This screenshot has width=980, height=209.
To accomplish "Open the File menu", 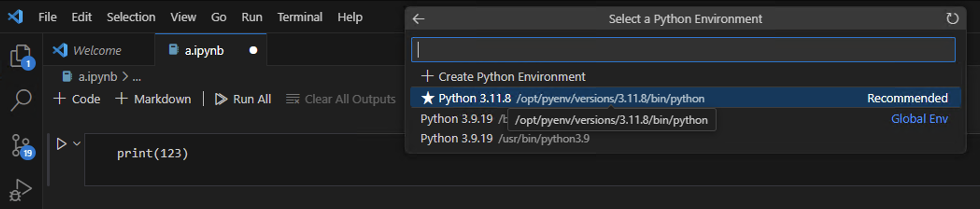I will 47,17.
